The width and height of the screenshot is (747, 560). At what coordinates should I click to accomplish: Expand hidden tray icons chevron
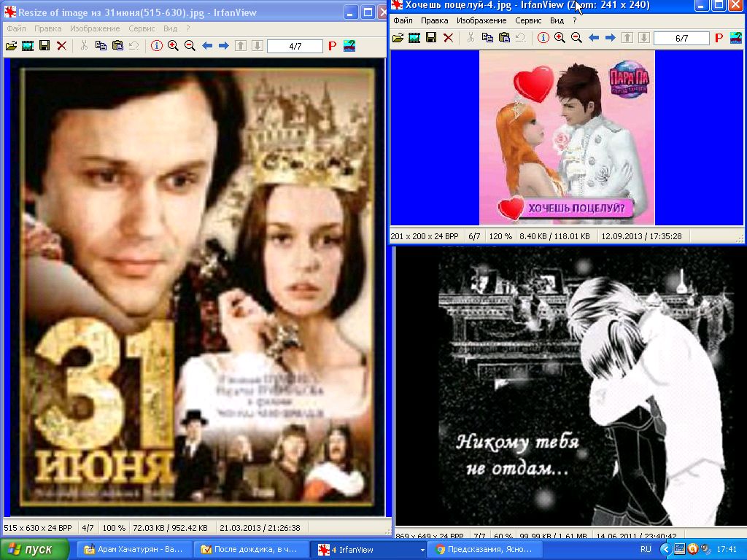point(665,549)
